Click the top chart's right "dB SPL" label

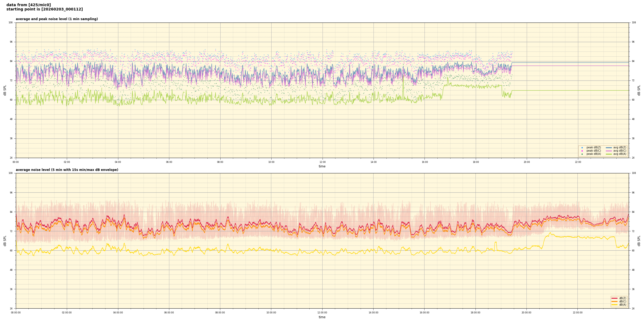coord(639,90)
